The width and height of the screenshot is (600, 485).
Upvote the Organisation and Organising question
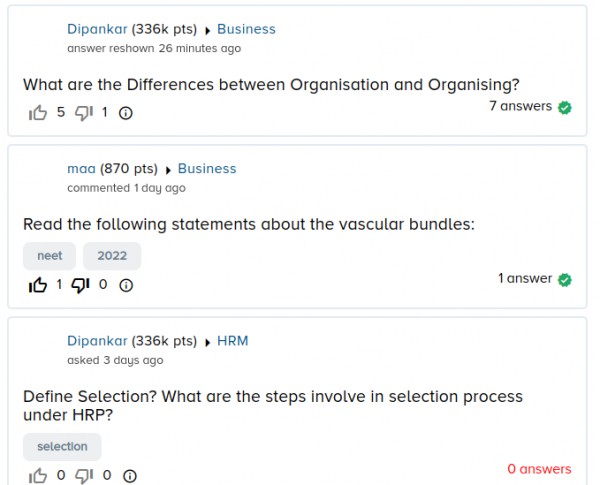pyautogui.click(x=38, y=113)
